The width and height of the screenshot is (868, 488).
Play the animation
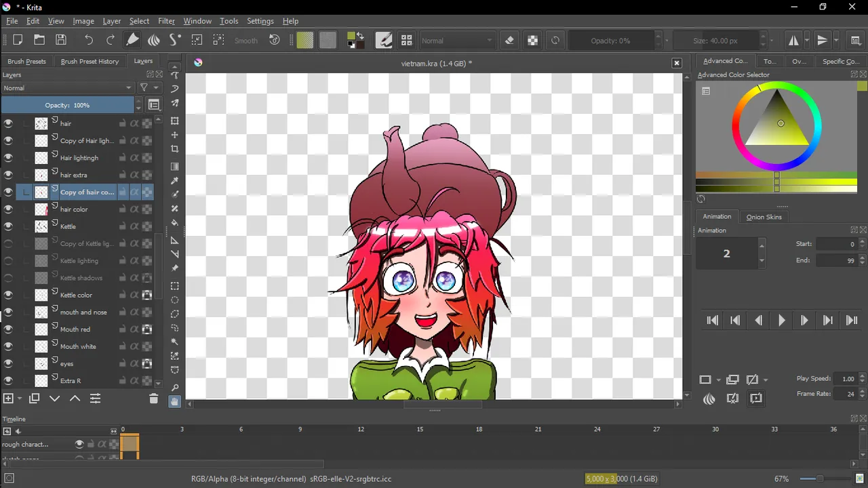click(x=782, y=321)
